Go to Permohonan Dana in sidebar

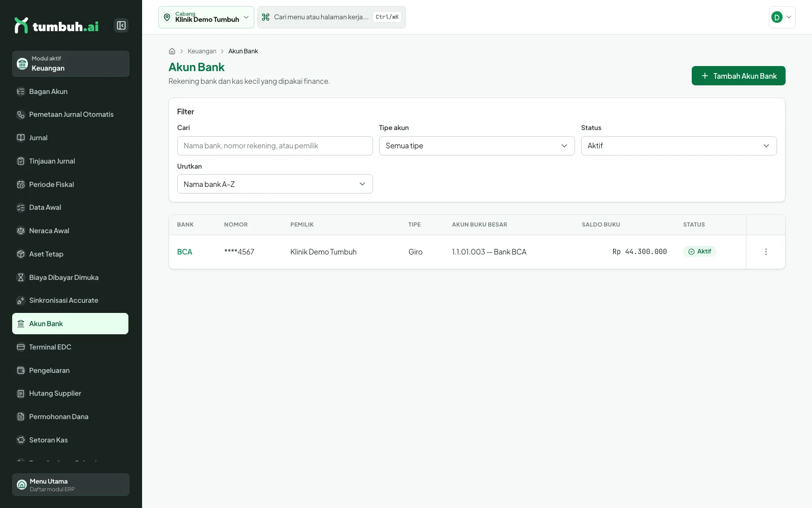[x=70, y=417]
